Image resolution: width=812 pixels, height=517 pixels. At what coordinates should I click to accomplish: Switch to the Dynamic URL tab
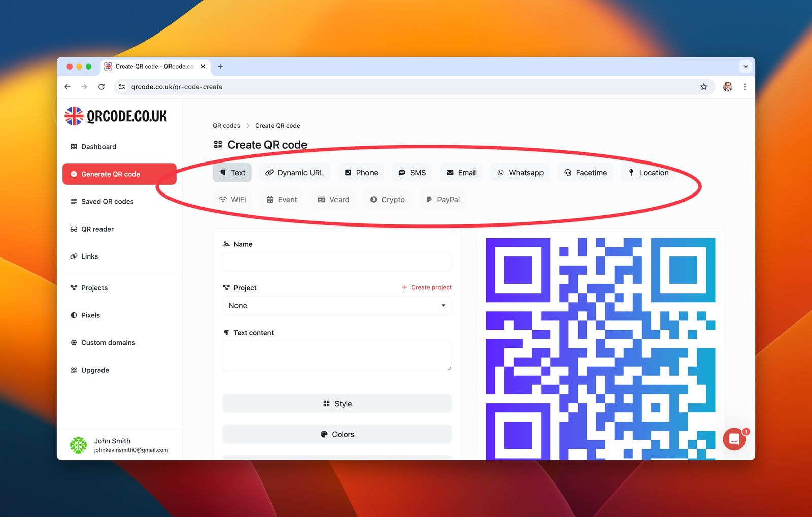[294, 172]
